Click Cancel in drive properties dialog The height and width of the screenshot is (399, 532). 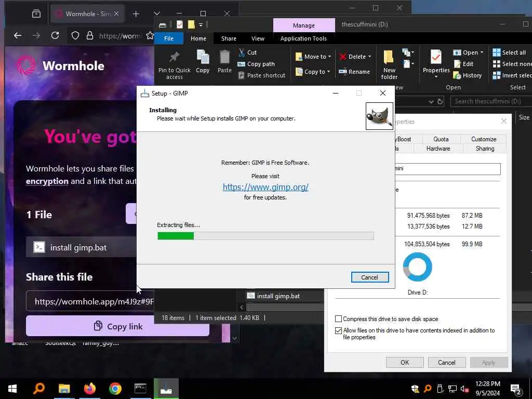[446, 362]
